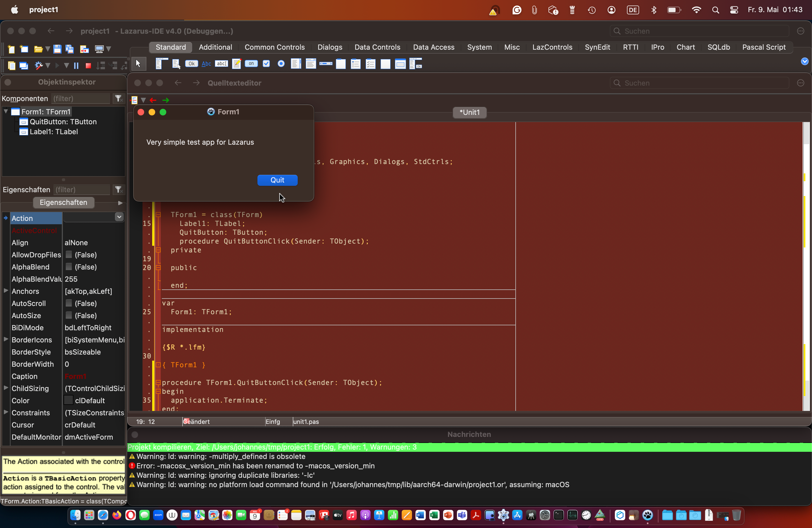Viewport: 812px width, 528px height.
Task: Click the New Form toolbar icon
Action: point(24,49)
